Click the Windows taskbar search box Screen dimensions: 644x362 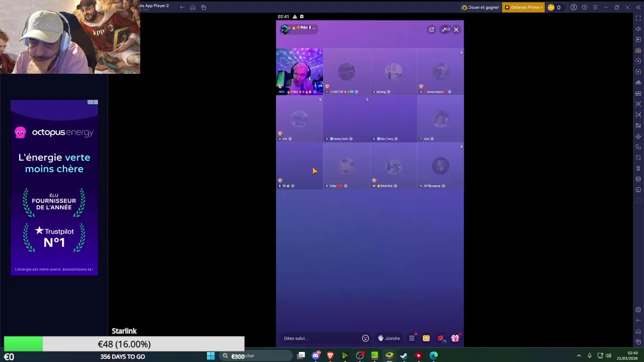[257, 356]
